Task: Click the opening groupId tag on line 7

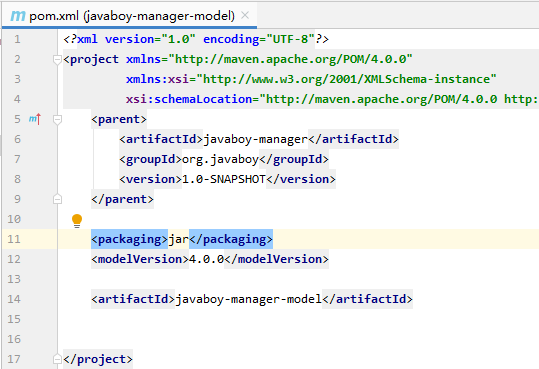Action: tap(151, 159)
